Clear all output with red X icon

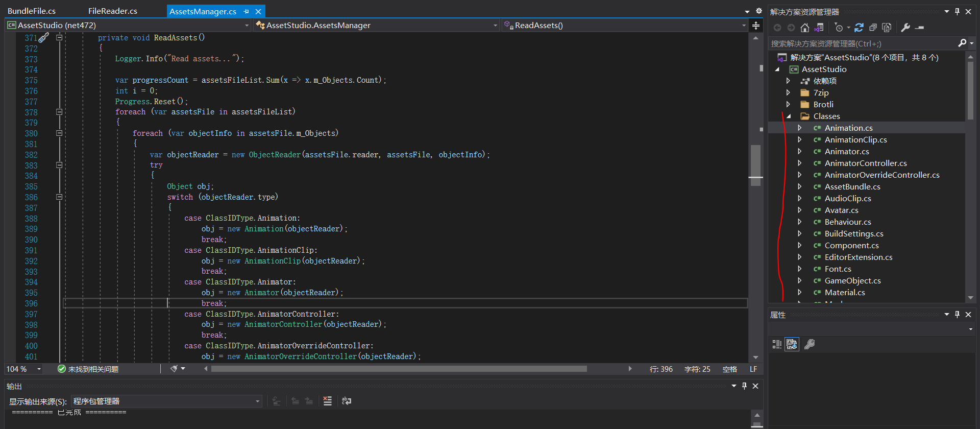328,401
